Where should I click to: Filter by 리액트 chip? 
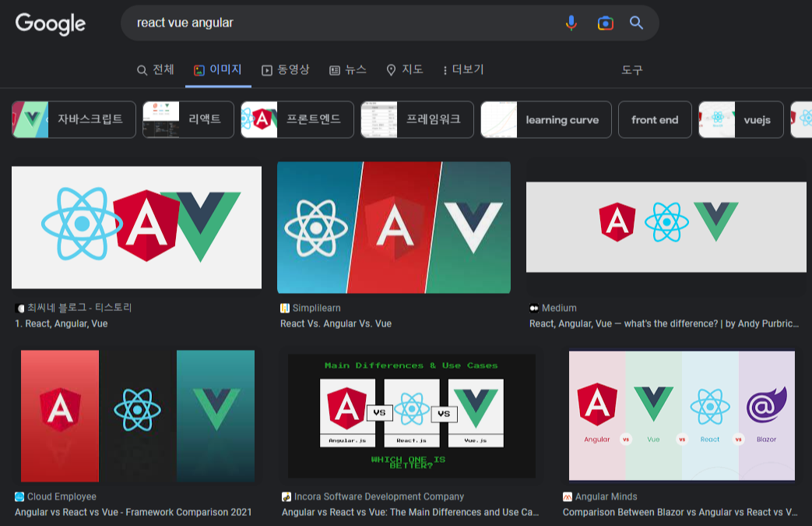(188, 120)
